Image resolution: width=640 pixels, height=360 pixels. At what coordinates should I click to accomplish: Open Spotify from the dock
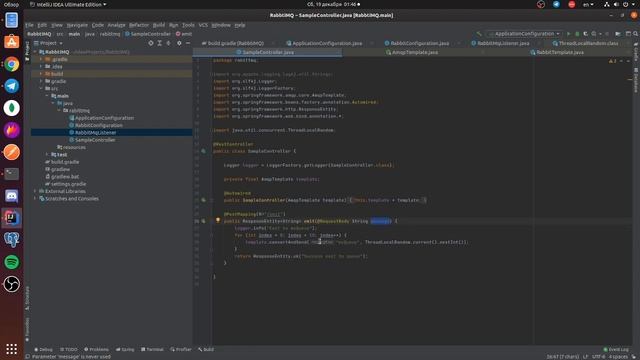[11, 262]
